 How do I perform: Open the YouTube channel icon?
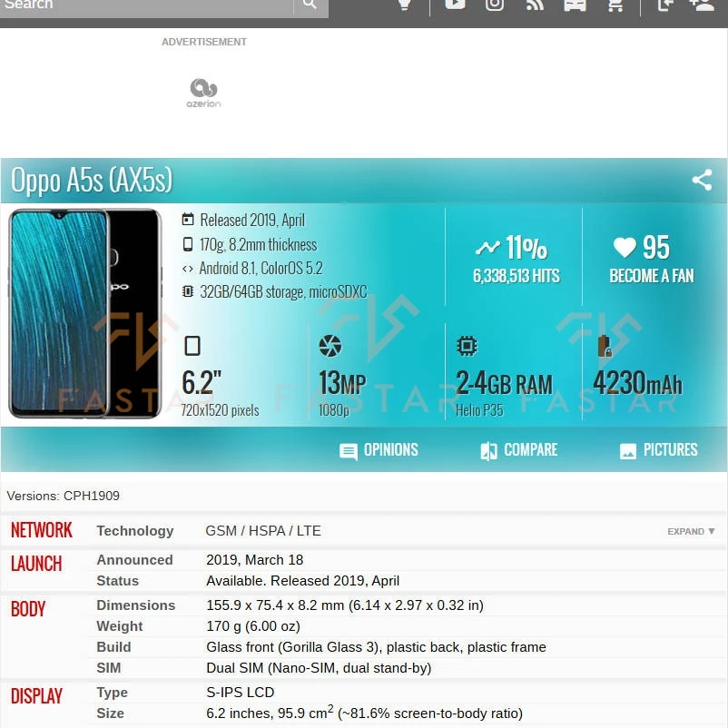455,5
